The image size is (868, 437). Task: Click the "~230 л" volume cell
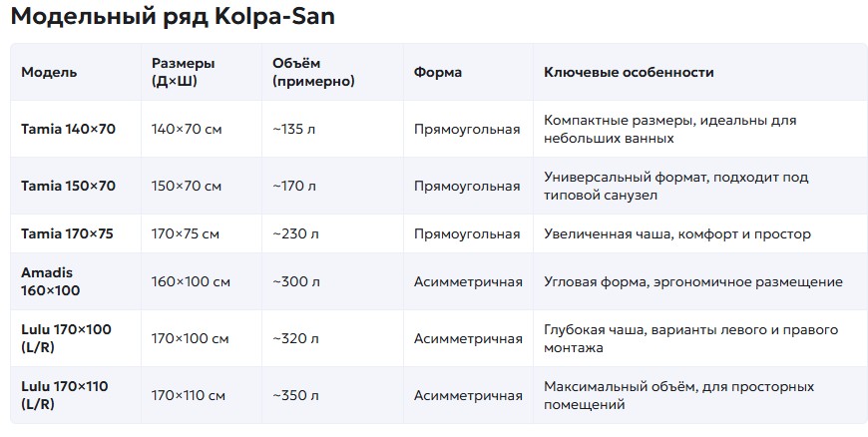pyautogui.click(x=295, y=234)
